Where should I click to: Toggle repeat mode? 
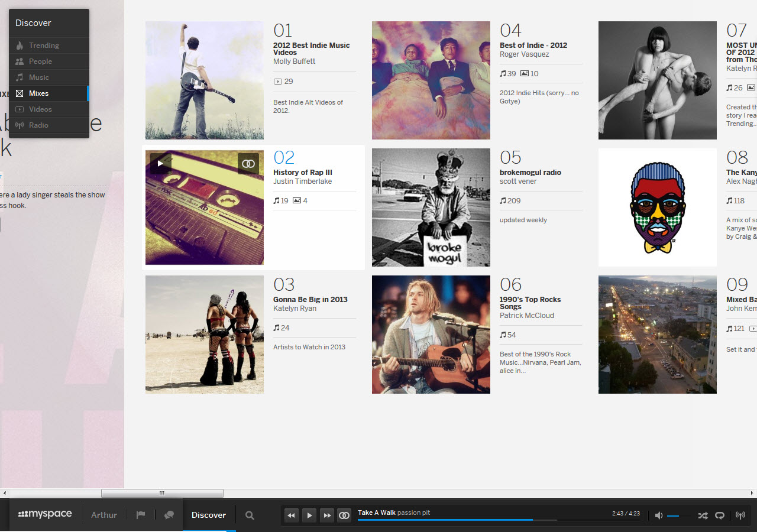point(720,515)
